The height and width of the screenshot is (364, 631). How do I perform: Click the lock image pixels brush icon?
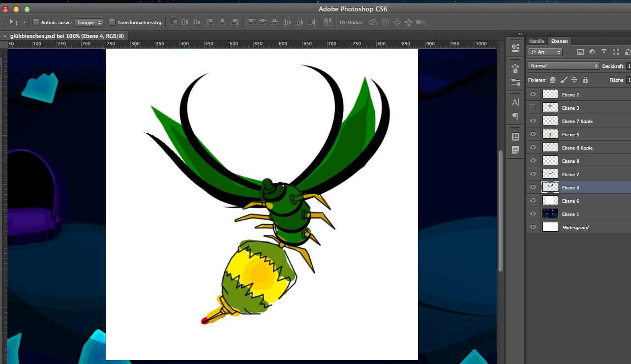(x=563, y=80)
